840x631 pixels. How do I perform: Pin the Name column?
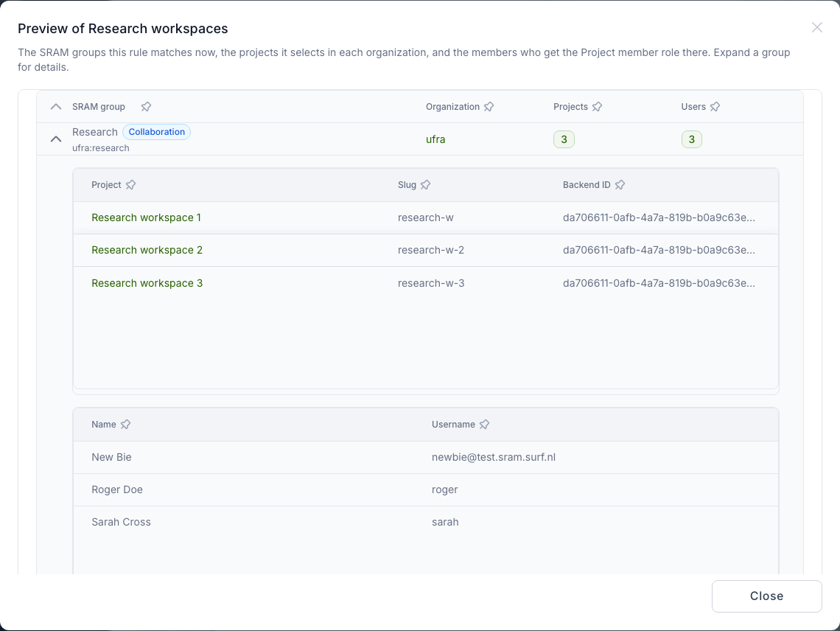[x=125, y=425]
